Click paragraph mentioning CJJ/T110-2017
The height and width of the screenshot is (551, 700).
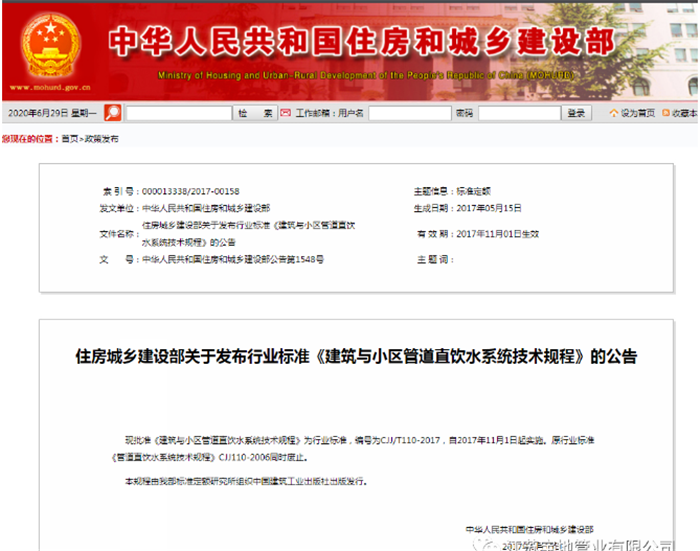click(360, 440)
